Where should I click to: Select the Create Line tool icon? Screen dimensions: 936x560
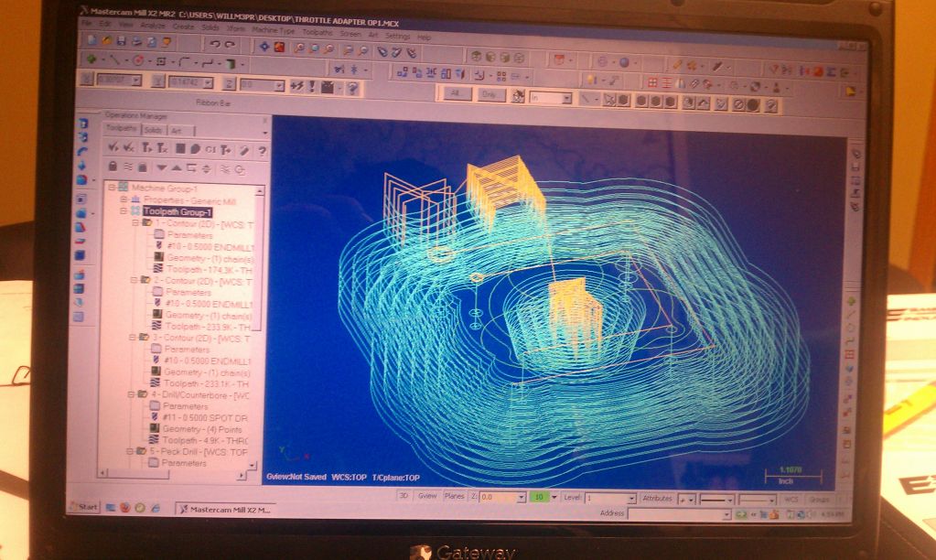(x=114, y=59)
